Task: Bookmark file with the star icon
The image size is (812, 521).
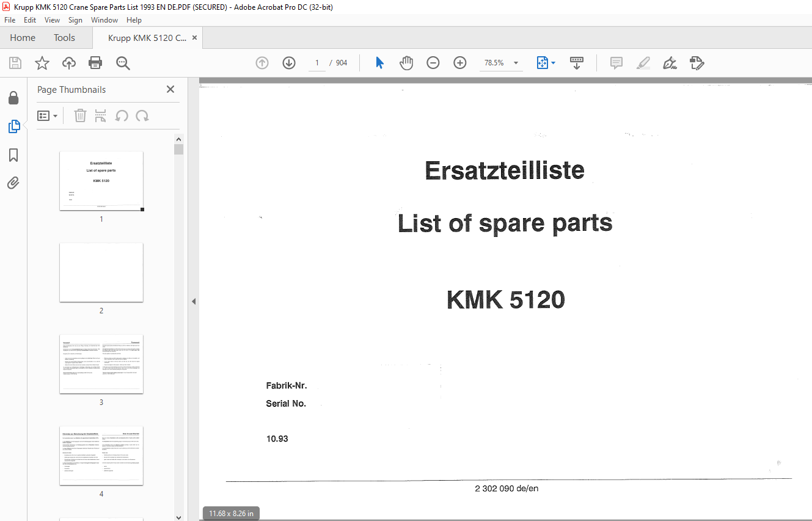Action: [42, 63]
